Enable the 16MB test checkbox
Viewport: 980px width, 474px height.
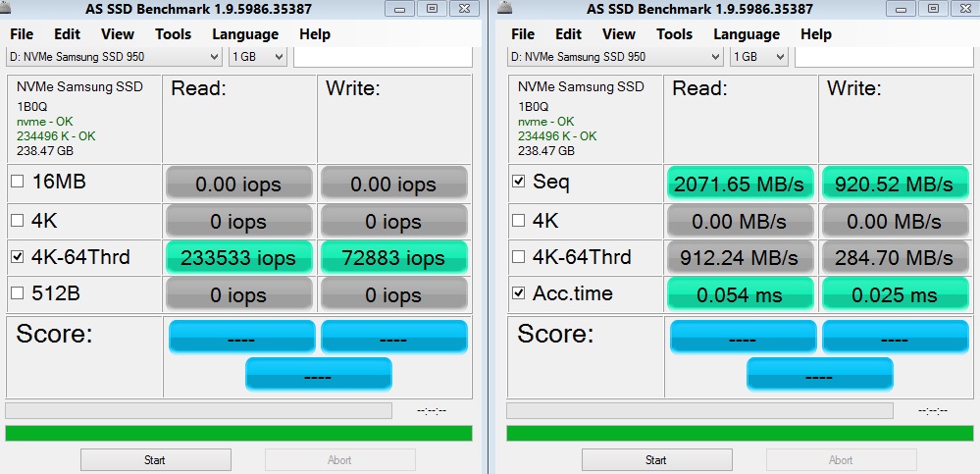[18, 182]
